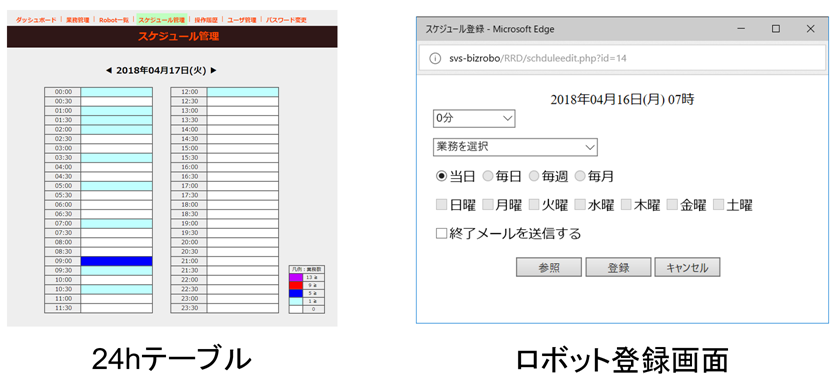Open 業務管理 in the navigation bar
The height and width of the screenshot is (386, 838).
click(77, 20)
